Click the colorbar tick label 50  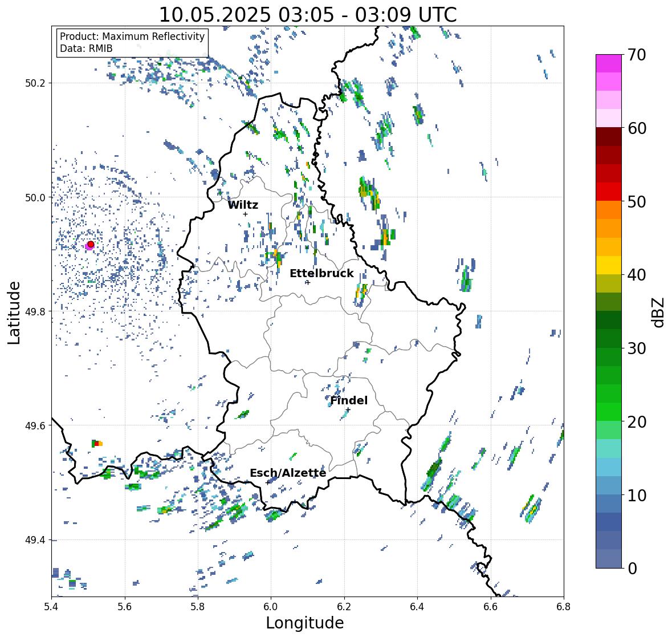637,201
